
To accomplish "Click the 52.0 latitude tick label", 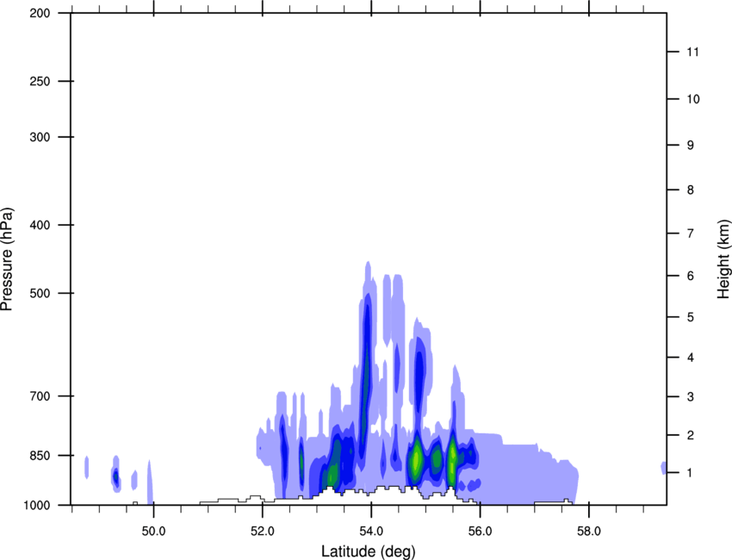I will (x=263, y=532).
